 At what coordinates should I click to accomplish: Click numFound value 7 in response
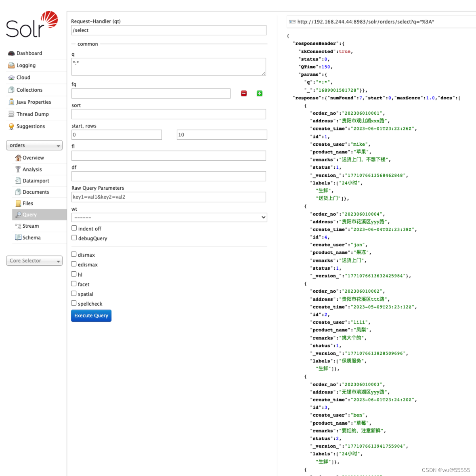(x=361, y=98)
